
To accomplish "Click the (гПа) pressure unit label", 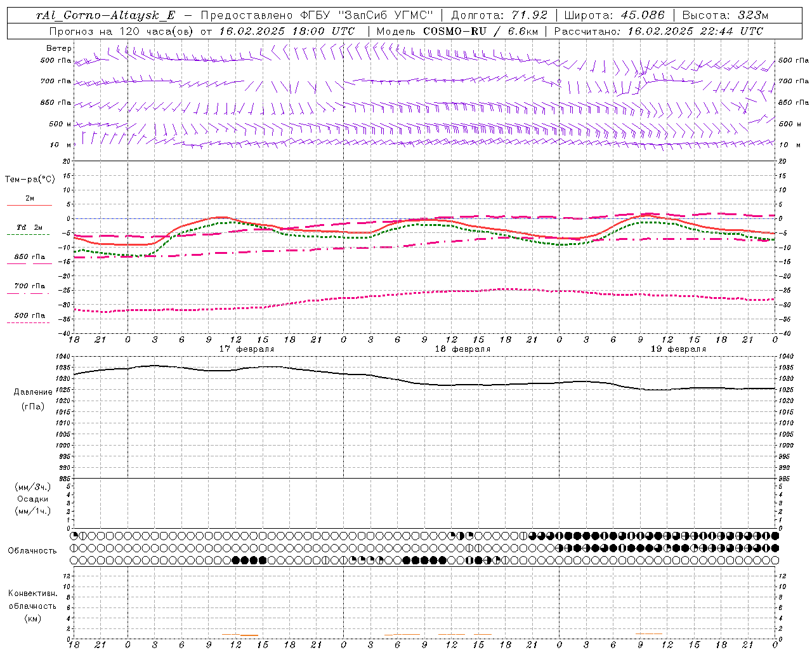I will point(33,407).
